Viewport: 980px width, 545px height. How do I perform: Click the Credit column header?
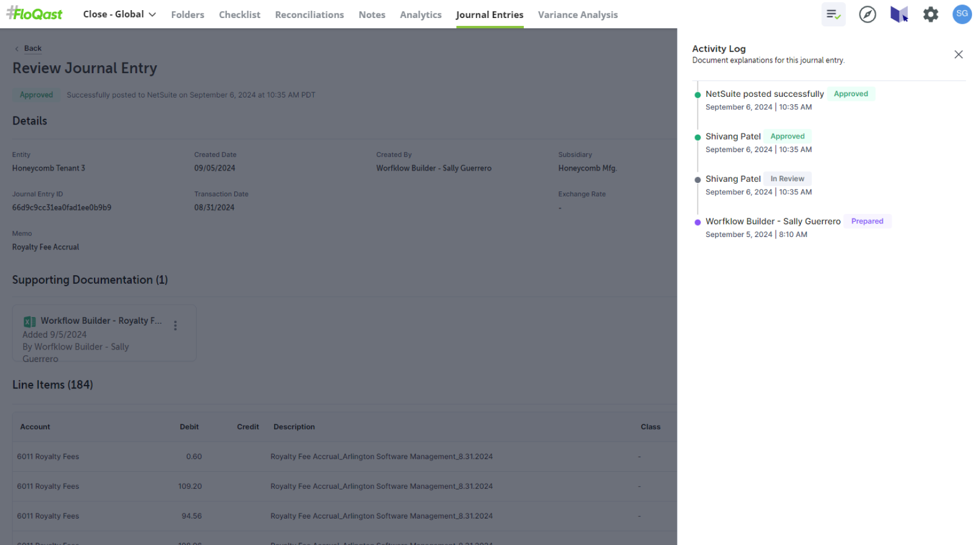tap(248, 427)
